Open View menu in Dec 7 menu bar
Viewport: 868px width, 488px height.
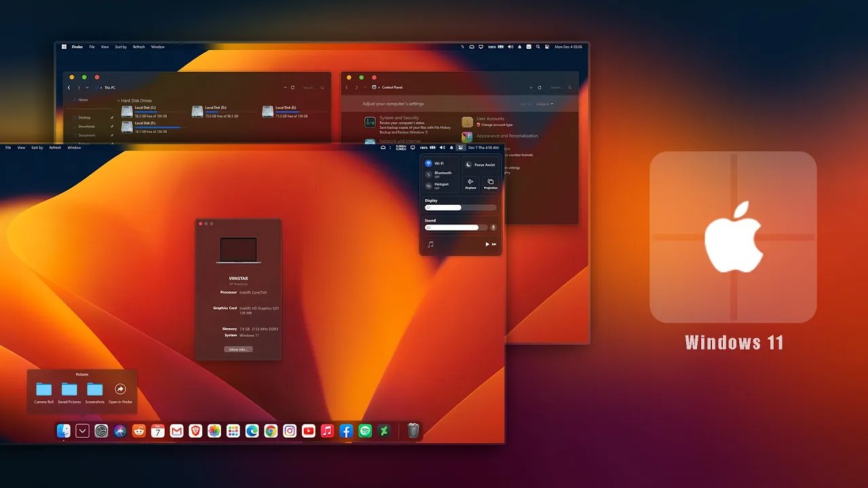22,147
